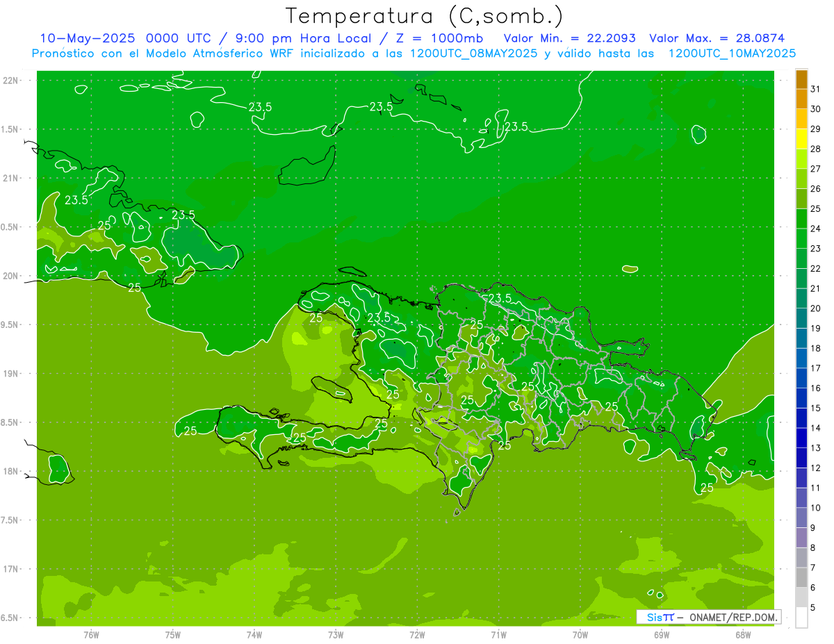Click legend value "31"
The image size is (834, 644).
pyautogui.click(x=815, y=89)
